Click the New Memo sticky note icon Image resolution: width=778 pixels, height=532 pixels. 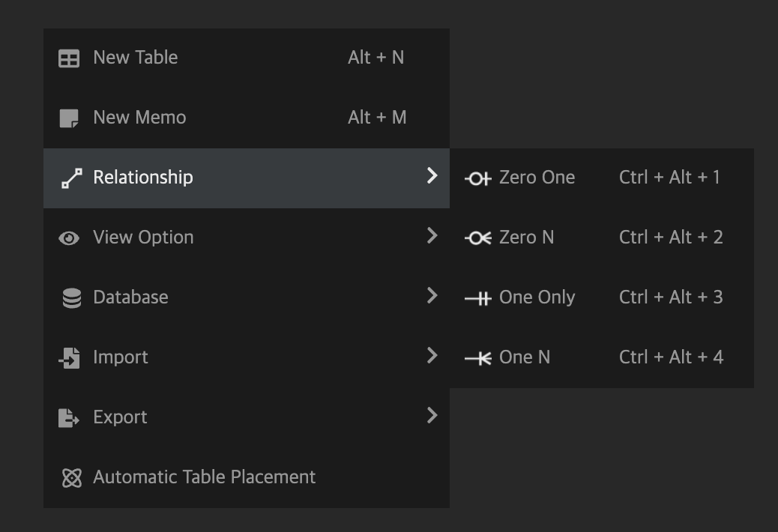tap(69, 118)
